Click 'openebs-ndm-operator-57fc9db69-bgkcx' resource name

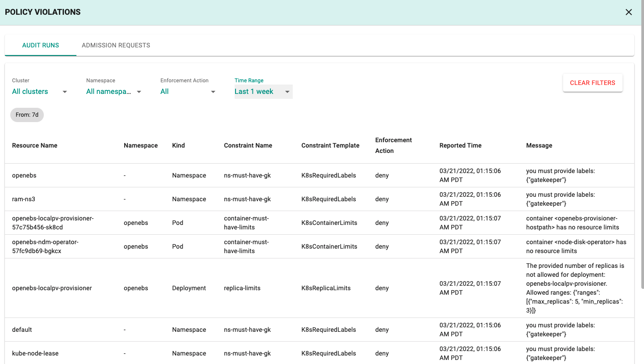coord(45,246)
